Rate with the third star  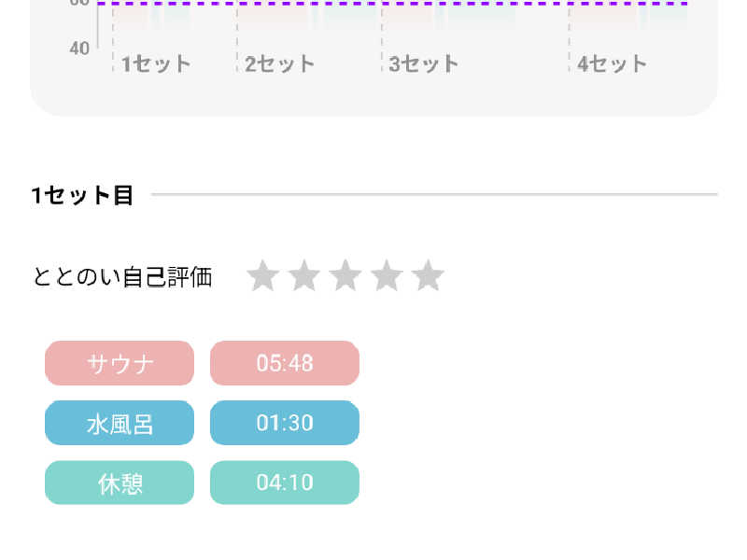345,275
